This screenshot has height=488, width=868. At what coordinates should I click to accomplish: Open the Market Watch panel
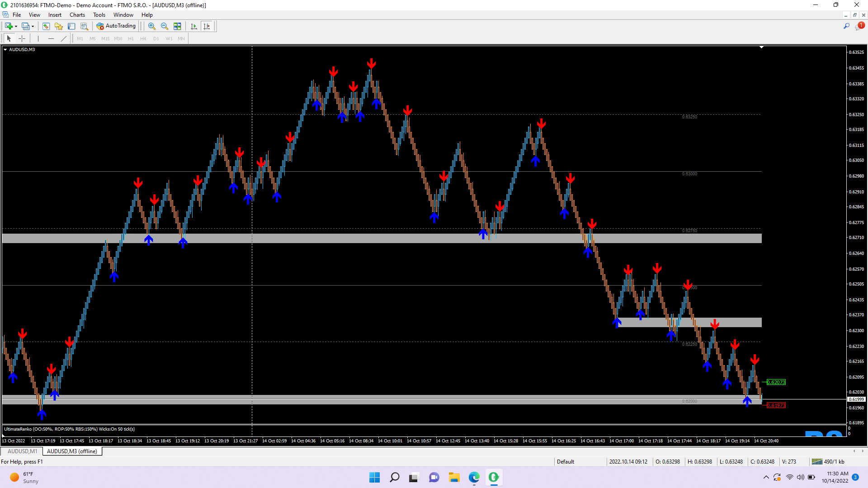click(46, 26)
